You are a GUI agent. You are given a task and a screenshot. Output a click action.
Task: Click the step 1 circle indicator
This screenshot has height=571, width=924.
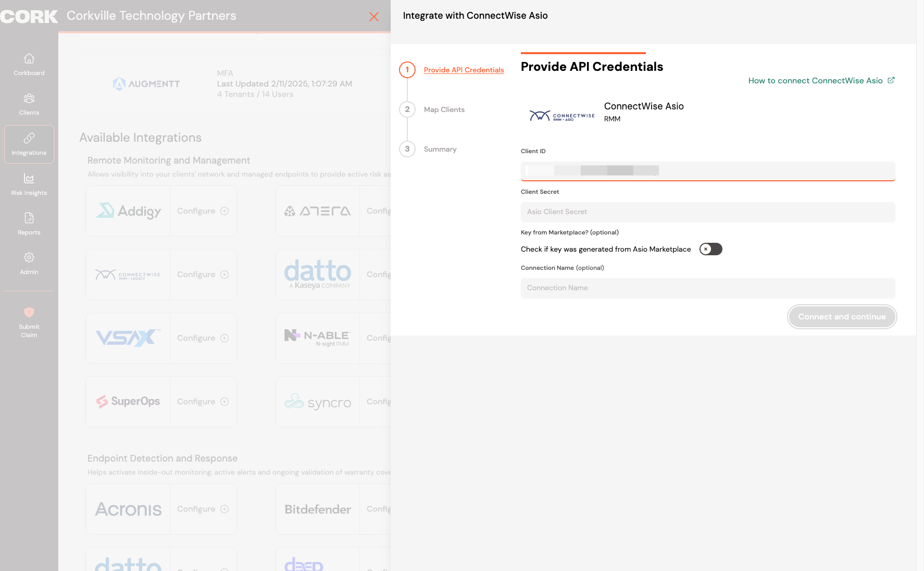tap(407, 70)
